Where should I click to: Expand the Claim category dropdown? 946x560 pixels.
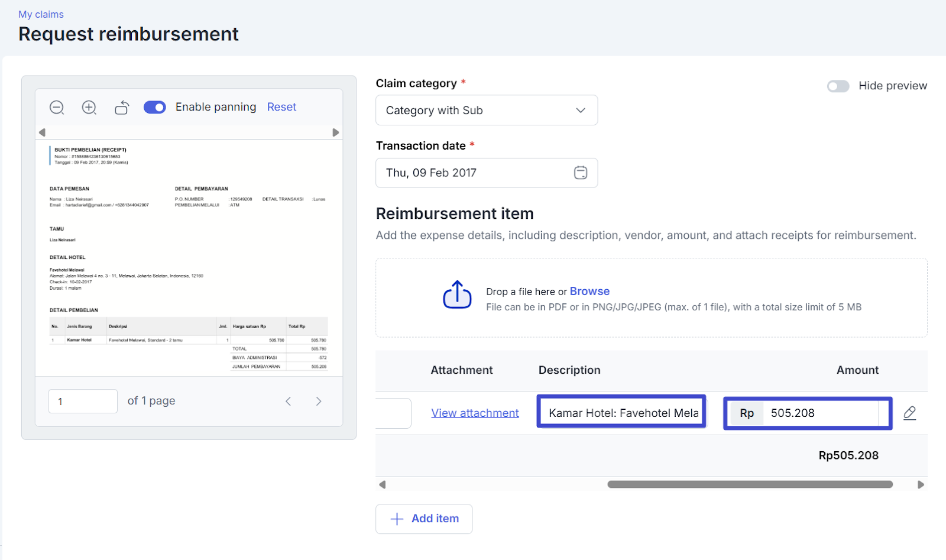[x=486, y=111]
